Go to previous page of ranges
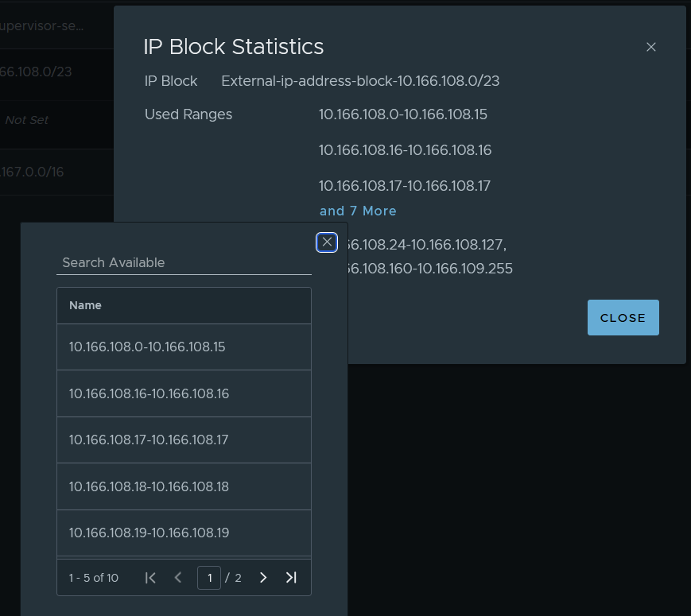This screenshot has height=616, width=691. [178, 578]
